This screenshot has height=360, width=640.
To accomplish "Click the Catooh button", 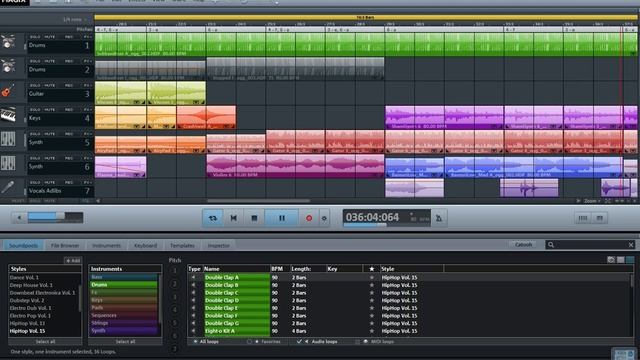I will (x=523, y=245).
